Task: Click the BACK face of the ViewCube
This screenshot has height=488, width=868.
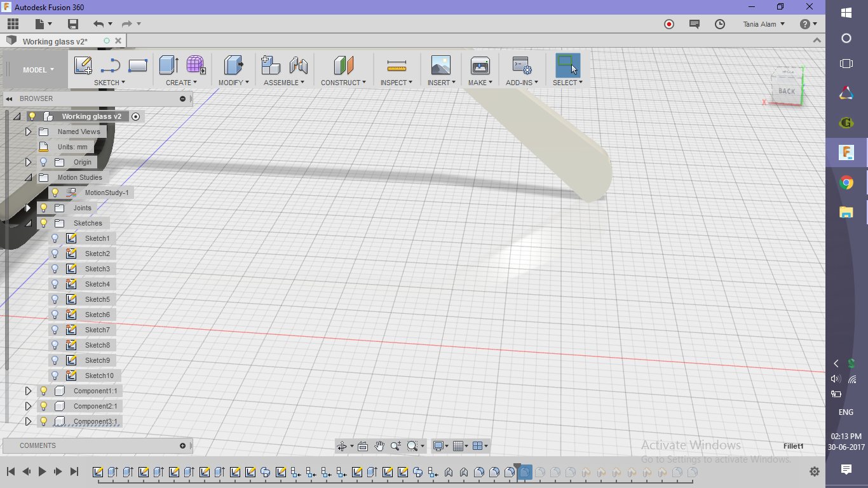Action: click(x=787, y=91)
